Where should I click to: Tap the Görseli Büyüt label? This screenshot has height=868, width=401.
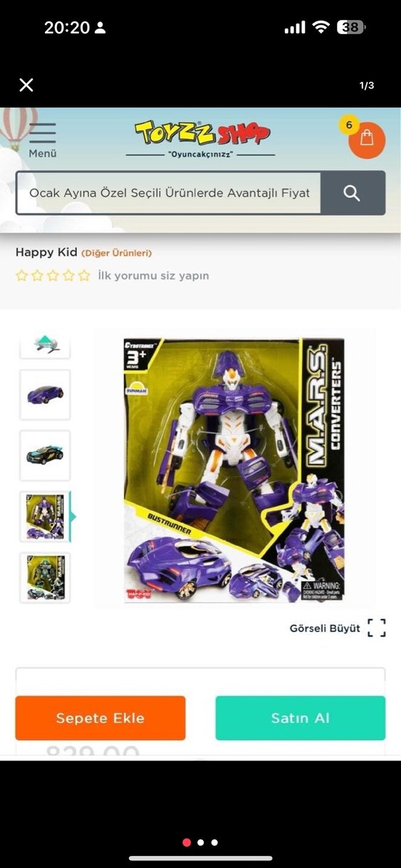pos(325,629)
